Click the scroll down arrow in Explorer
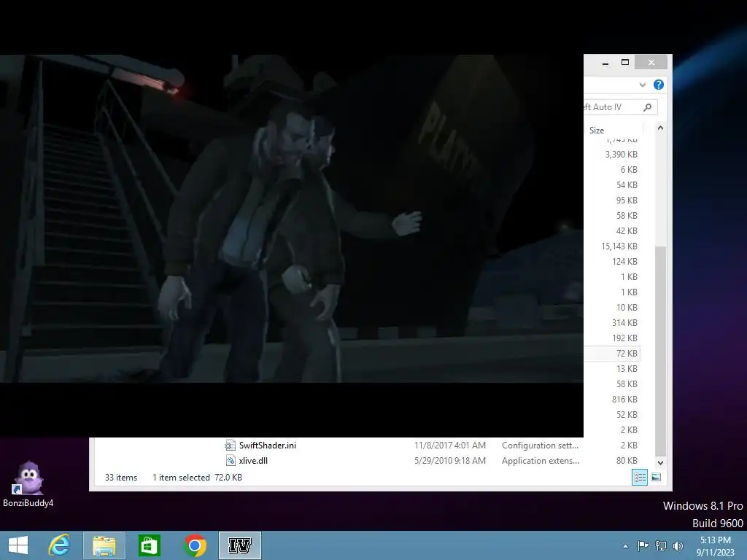 pyautogui.click(x=660, y=462)
